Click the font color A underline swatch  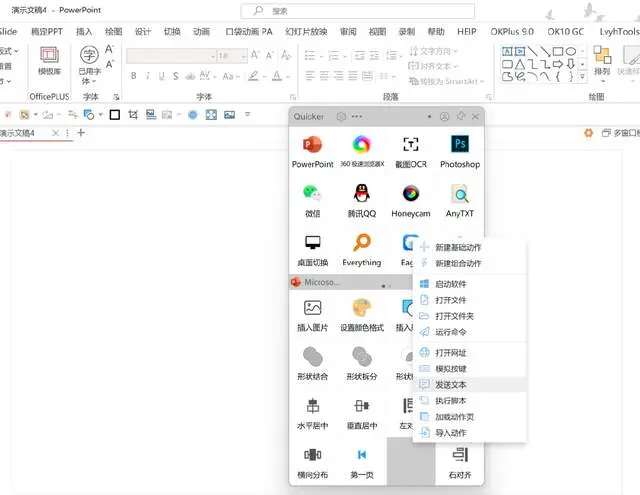coord(277,76)
